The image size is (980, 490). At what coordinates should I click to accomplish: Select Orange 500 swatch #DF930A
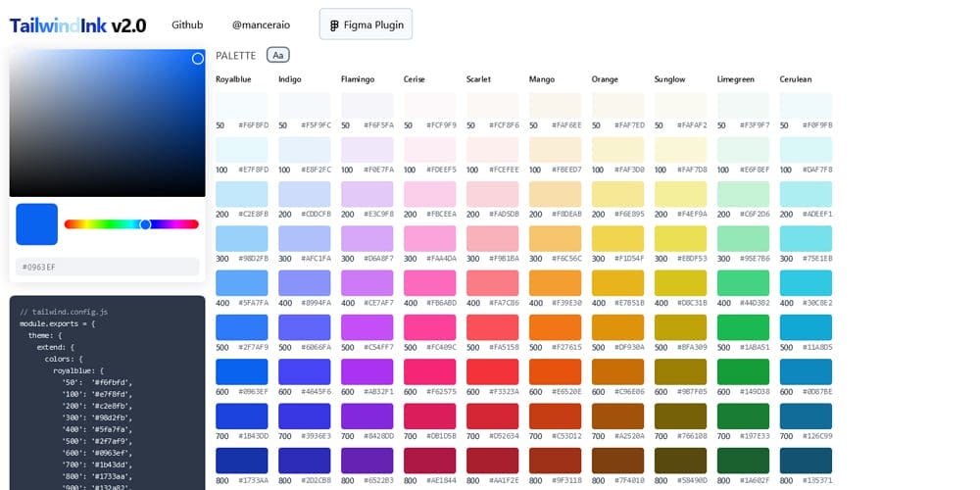pyautogui.click(x=618, y=327)
